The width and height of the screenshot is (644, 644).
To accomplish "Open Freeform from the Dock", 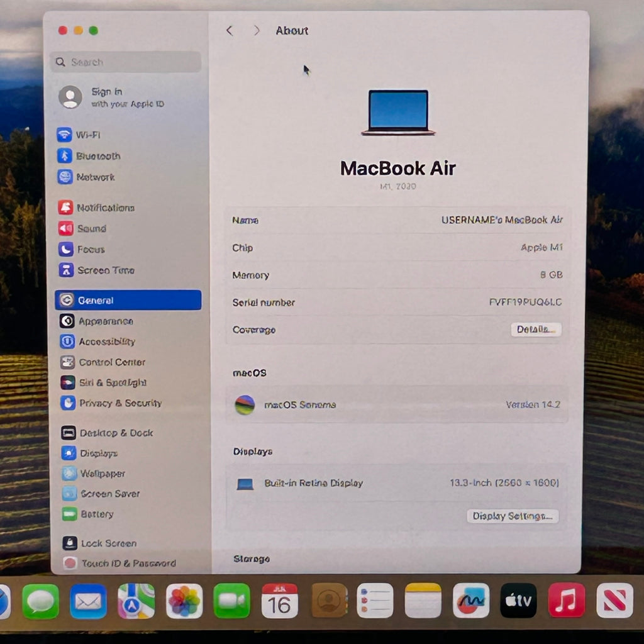I will tap(471, 601).
